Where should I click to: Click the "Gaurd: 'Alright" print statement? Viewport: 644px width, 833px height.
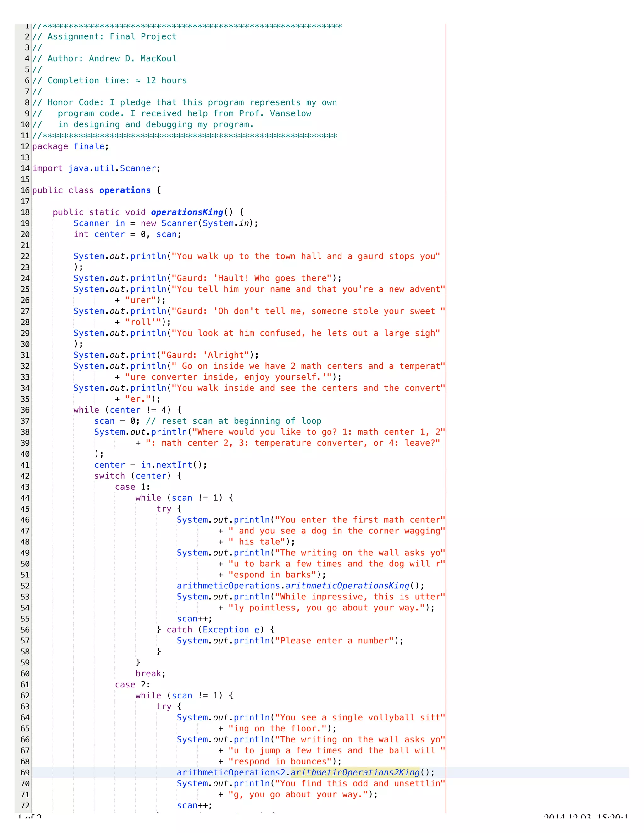(166, 355)
